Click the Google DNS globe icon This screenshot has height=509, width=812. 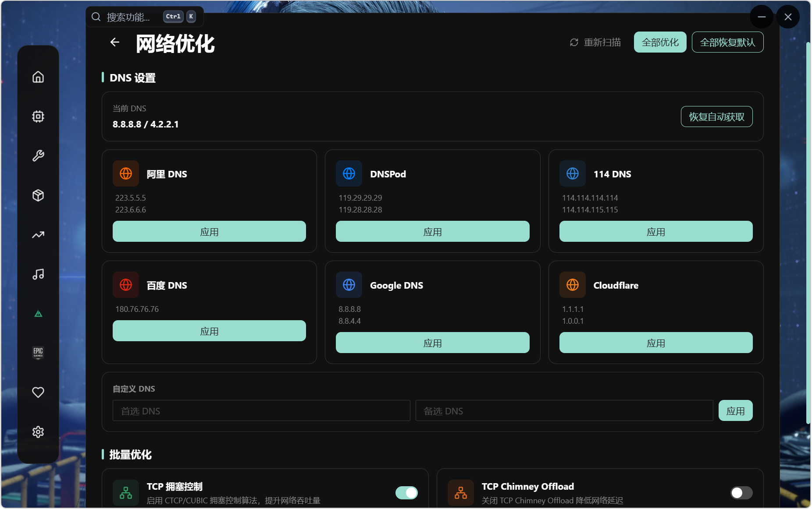point(349,285)
